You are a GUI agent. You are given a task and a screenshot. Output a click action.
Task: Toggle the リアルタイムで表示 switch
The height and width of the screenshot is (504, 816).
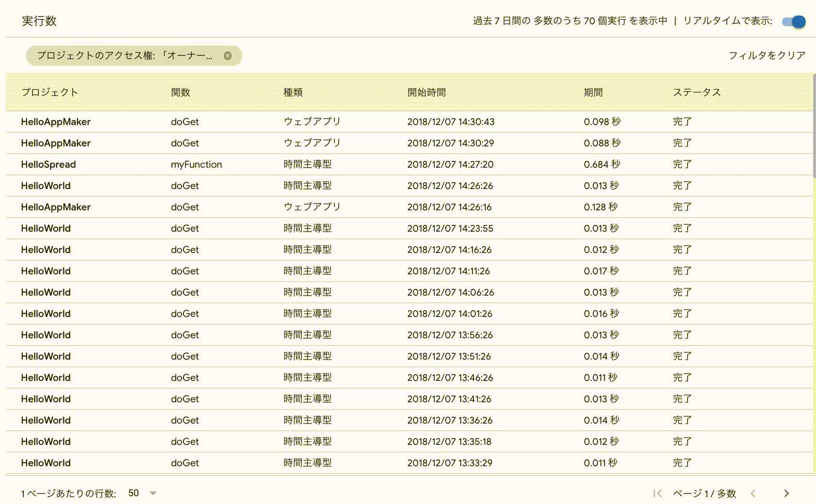pyautogui.click(x=794, y=21)
